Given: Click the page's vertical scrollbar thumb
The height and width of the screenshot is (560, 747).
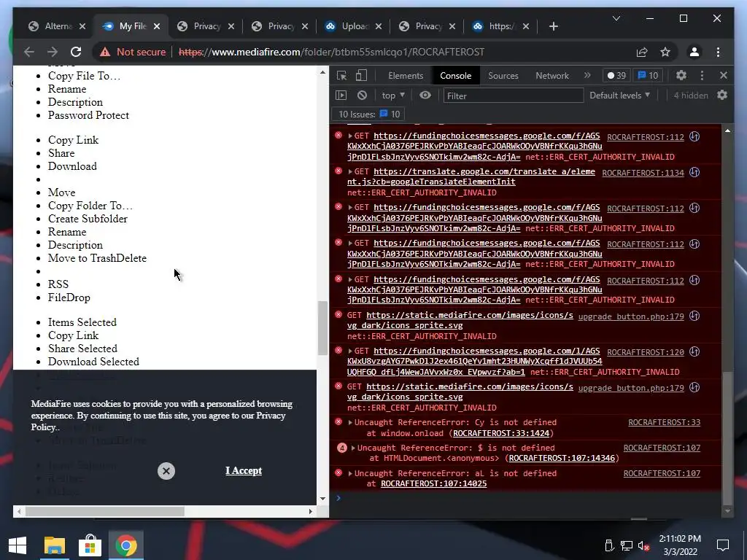Looking at the screenshot, I should pyautogui.click(x=322, y=328).
